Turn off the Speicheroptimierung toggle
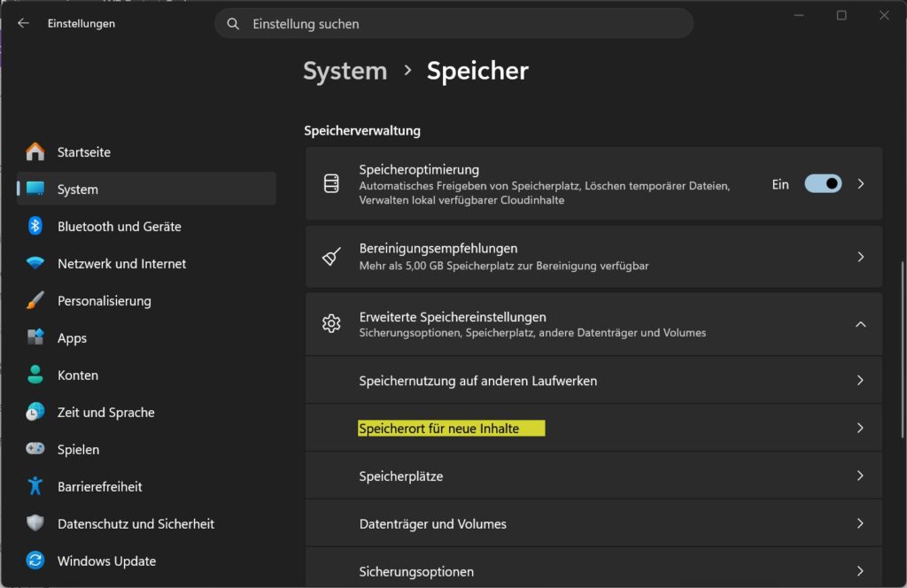The height and width of the screenshot is (588, 907). [x=823, y=184]
